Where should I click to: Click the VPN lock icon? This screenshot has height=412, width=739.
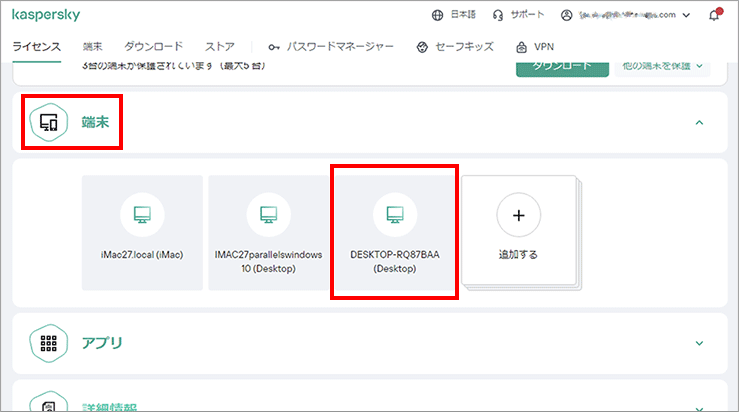(x=521, y=47)
